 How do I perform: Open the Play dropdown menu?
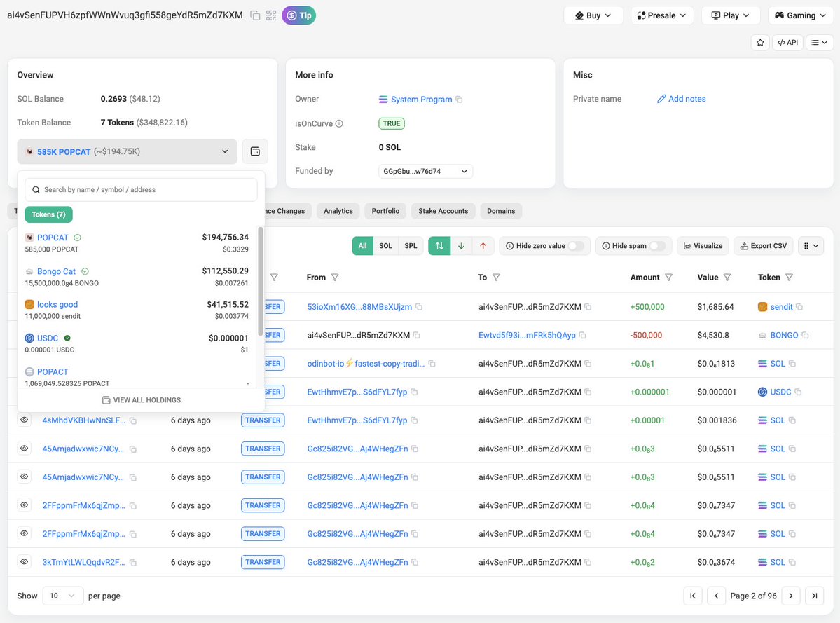point(730,15)
